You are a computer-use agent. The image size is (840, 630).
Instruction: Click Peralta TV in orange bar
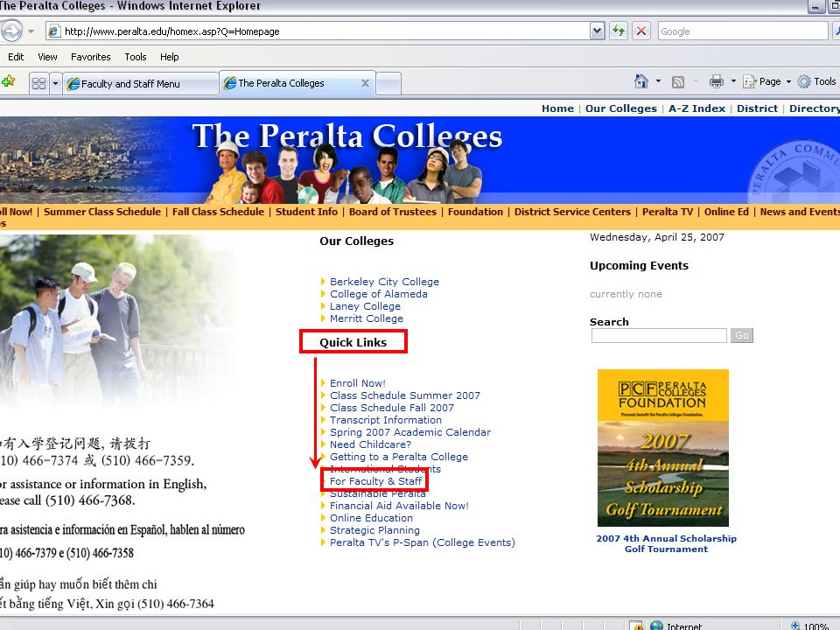click(668, 212)
